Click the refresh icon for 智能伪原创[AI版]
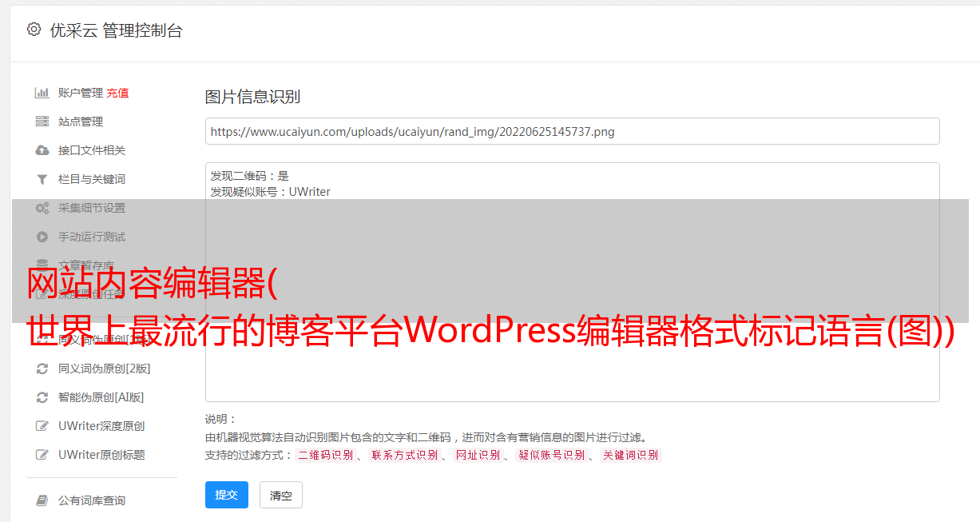 (x=42, y=397)
